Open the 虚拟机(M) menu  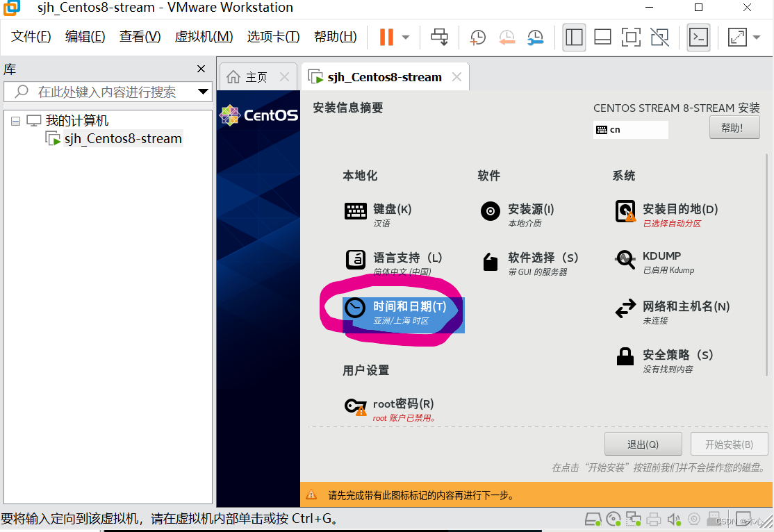[204, 37]
